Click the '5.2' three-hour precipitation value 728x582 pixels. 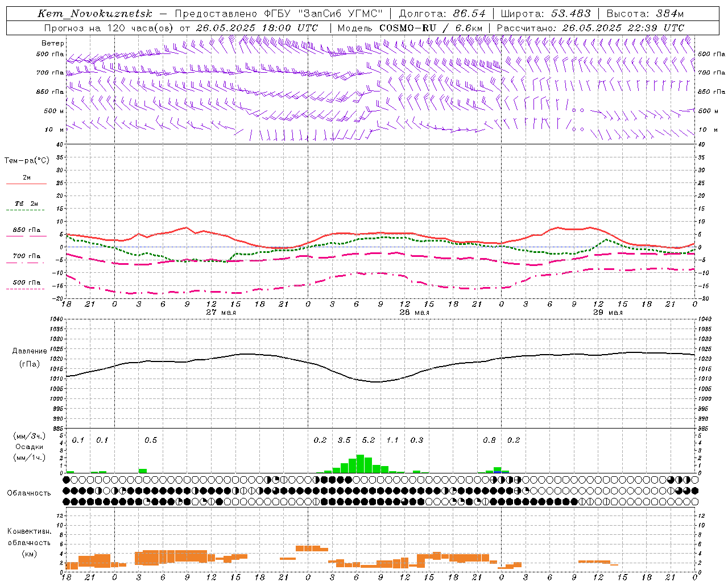click(x=369, y=440)
